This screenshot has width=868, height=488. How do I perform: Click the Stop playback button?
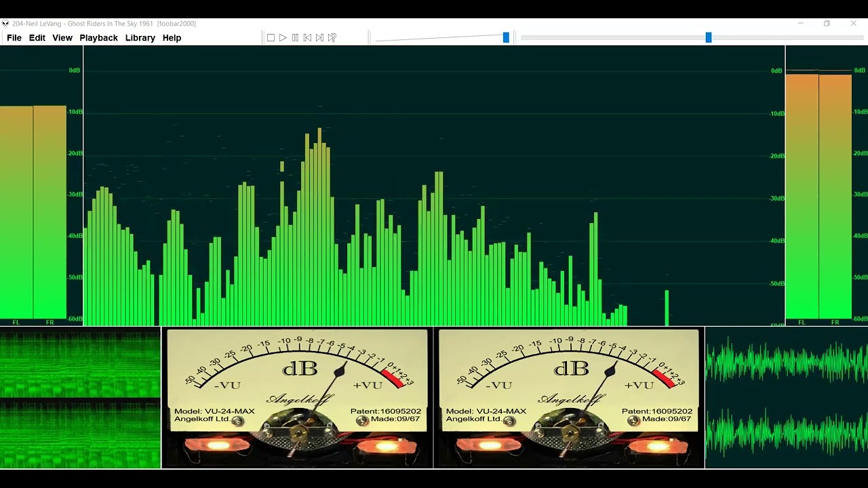click(x=271, y=38)
